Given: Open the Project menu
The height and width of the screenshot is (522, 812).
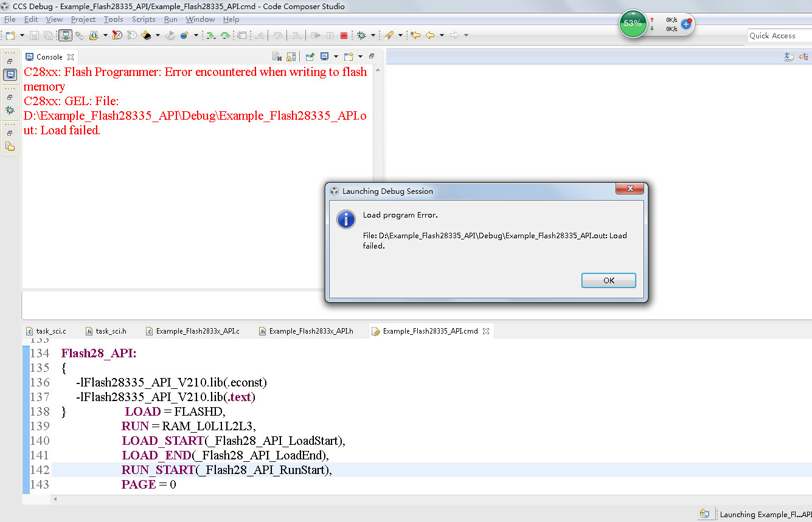Looking at the screenshot, I should coord(83,19).
